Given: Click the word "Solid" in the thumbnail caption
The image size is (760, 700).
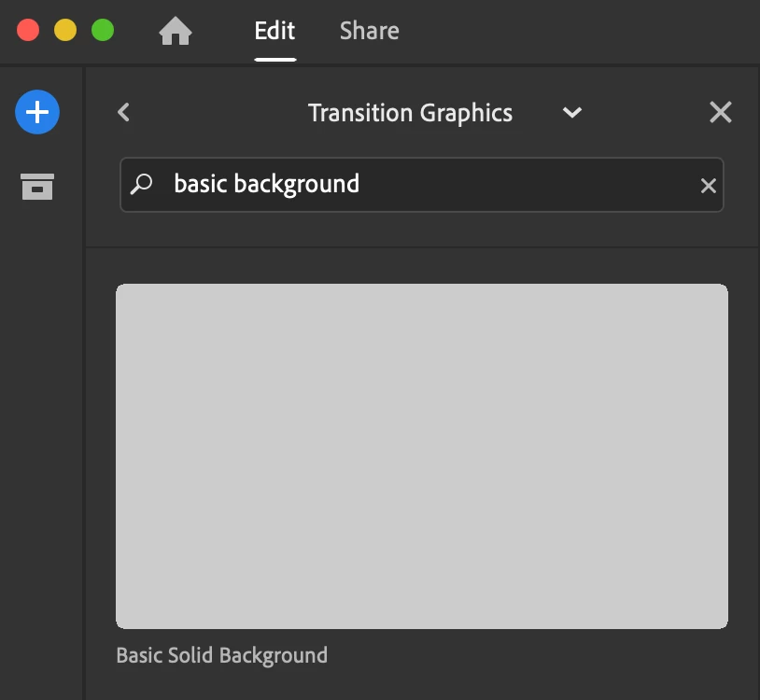Looking at the screenshot, I should click(190, 655).
